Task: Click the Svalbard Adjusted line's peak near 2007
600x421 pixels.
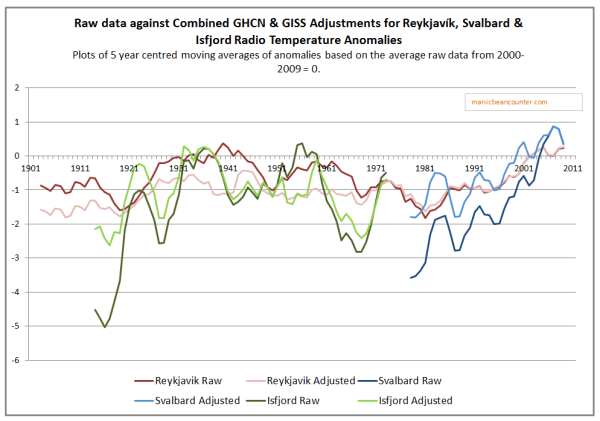Action: click(554, 127)
